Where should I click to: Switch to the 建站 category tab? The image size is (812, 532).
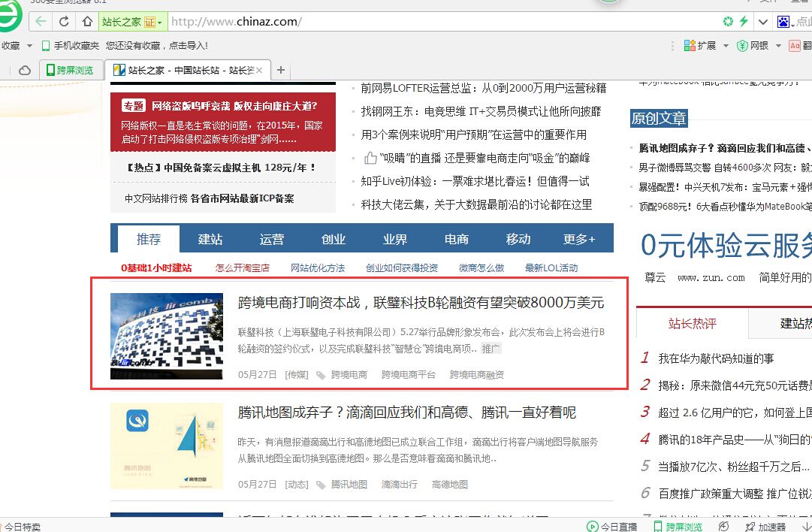click(210, 239)
